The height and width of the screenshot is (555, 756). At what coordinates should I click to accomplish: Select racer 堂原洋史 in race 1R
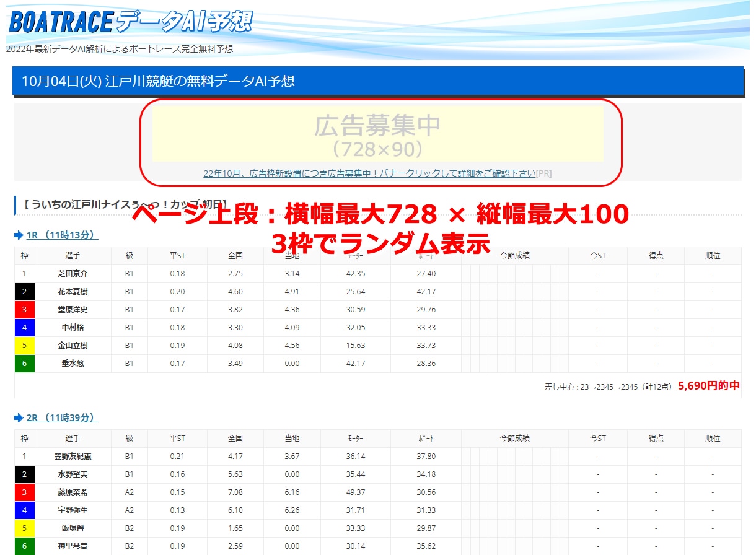(x=73, y=309)
